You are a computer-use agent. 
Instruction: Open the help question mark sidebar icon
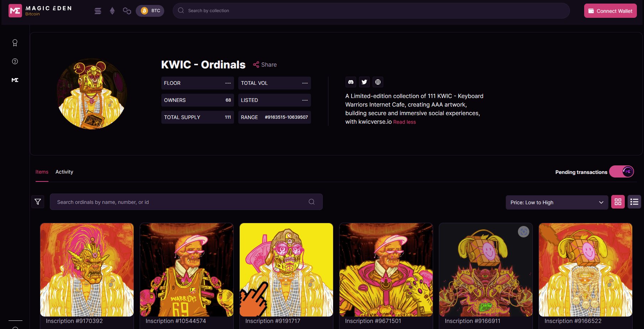tap(15, 61)
